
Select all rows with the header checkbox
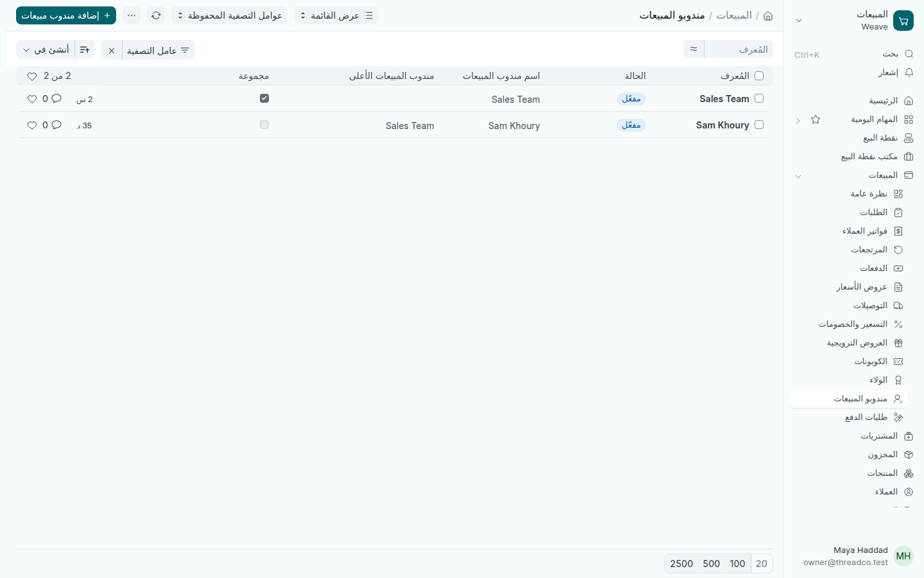tap(759, 76)
